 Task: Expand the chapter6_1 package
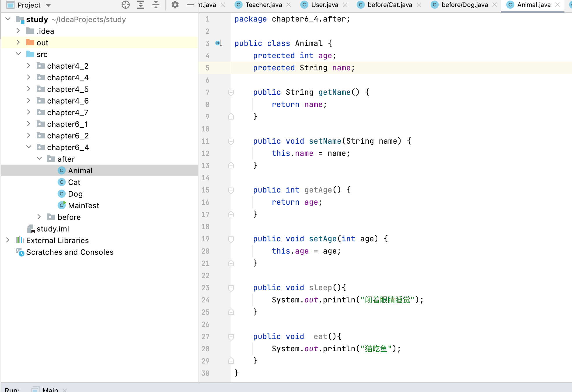pyautogui.click(x=29, y=124)
